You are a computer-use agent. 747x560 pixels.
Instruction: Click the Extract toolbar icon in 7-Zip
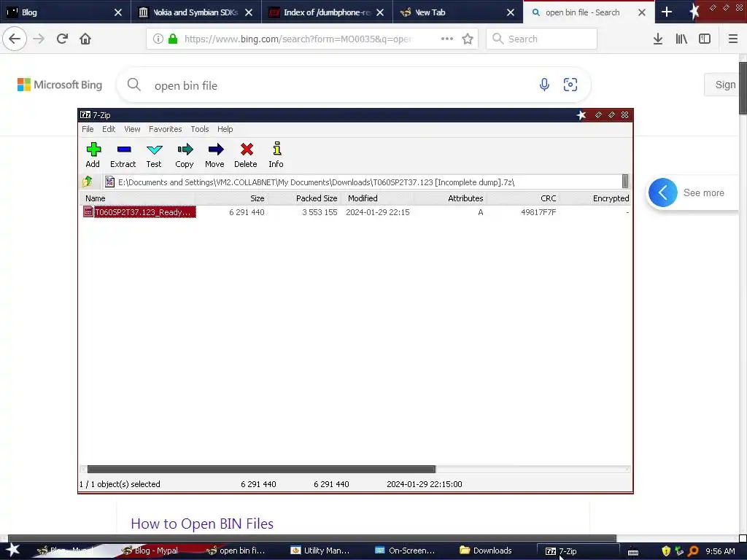pyautogui.click(x=123, y=155)
